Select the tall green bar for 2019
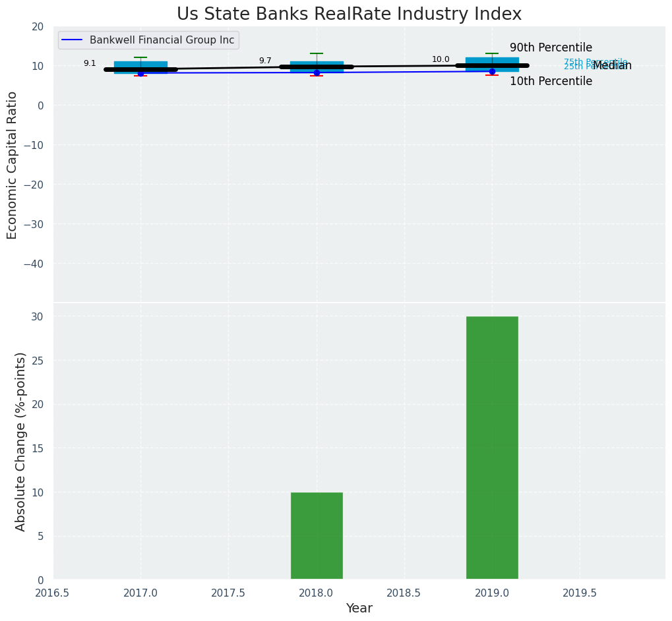 492,448
